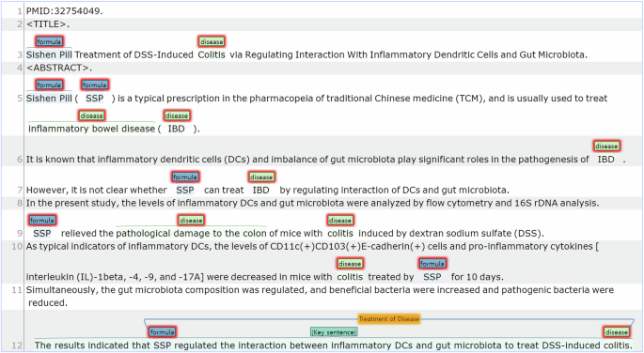Select disease tag above IBD in line 7

261,177
